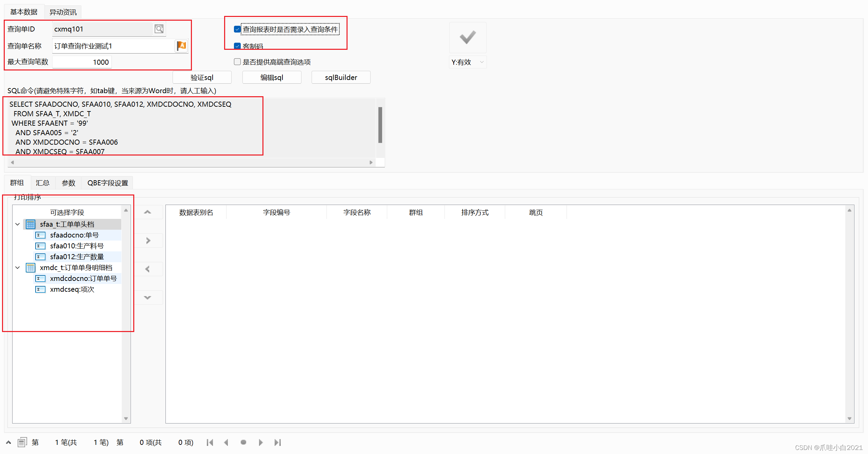Select the sfaa012:生产数量 field

pyautogui.click(x=77, y=257)
